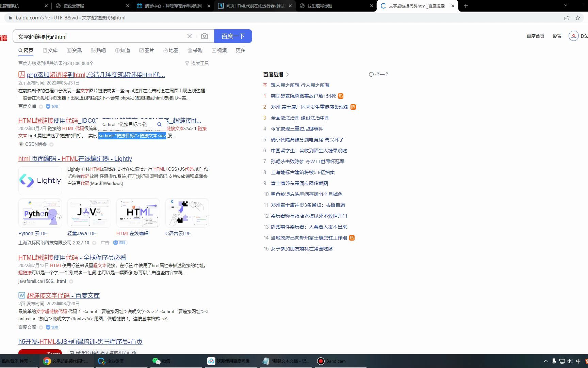The height and width of the screenshot is (368, 588).
Task: Click the microphone tray icon
Action: (x=554, y=361)
